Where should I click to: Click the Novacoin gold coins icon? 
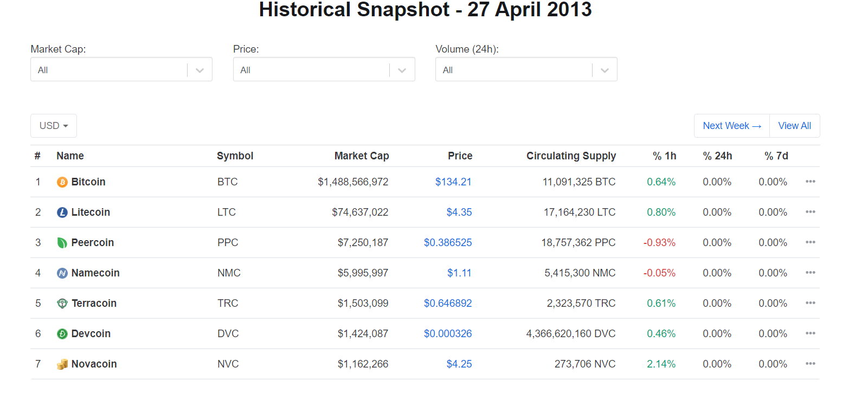coord(62,364)
